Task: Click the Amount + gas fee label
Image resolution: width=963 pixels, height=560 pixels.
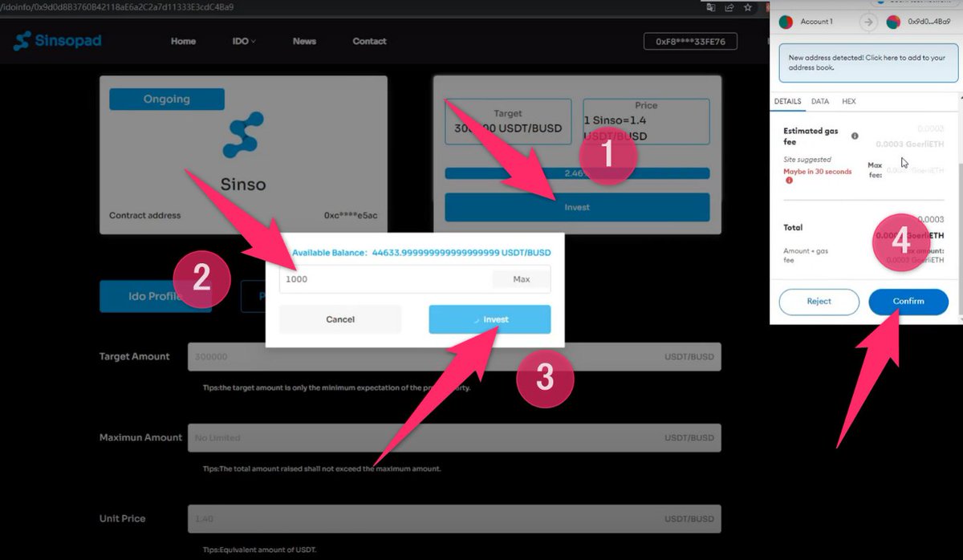Action: pos(807,255)
